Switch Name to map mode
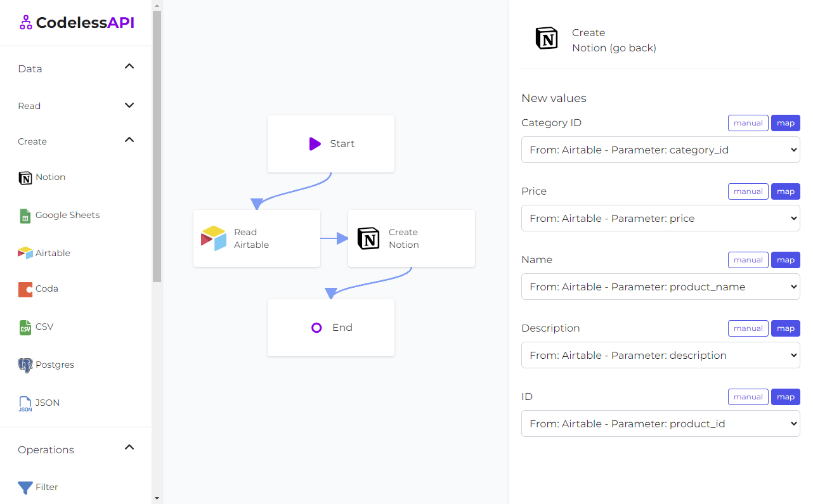Image resolution: width=813 pixels, height=504 pixels. click(786, 260)
